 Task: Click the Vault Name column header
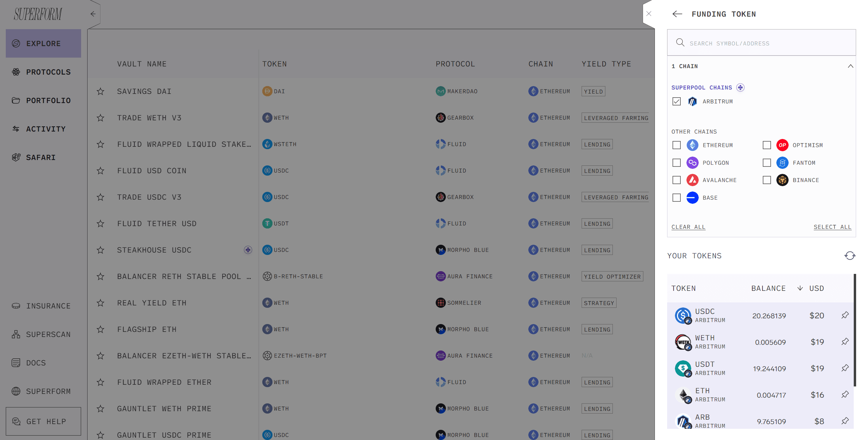[142, 64]
